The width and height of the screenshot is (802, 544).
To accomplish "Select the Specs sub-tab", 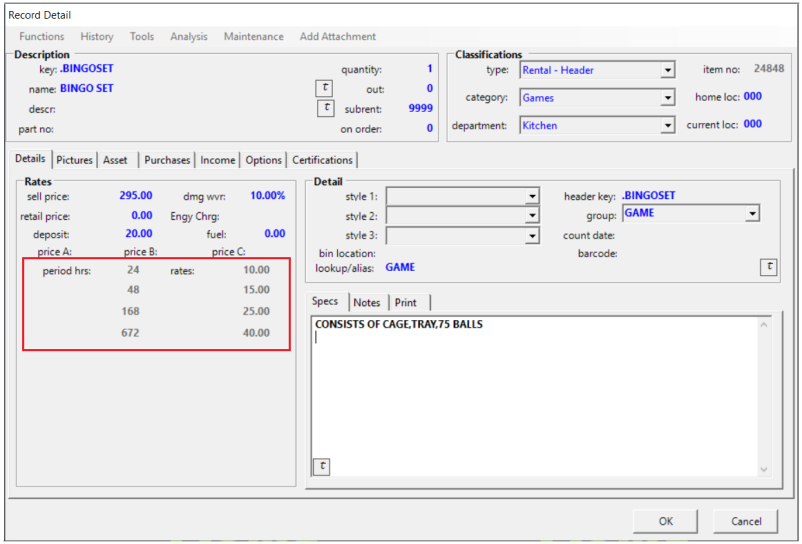I will tap(325, 301).
